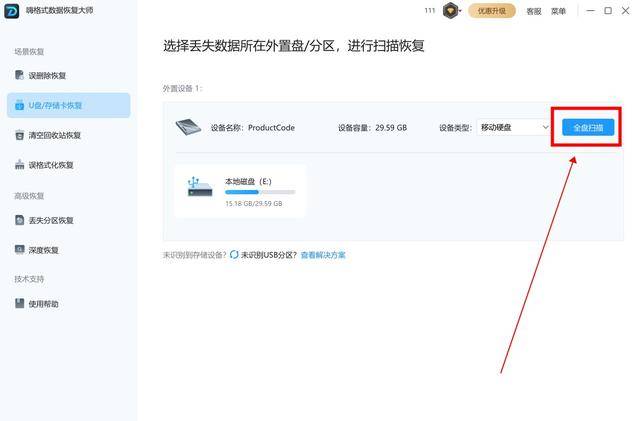Click the refresh icon near 未识别USB分区
The image size is (640, 421).
click(234, 255)
